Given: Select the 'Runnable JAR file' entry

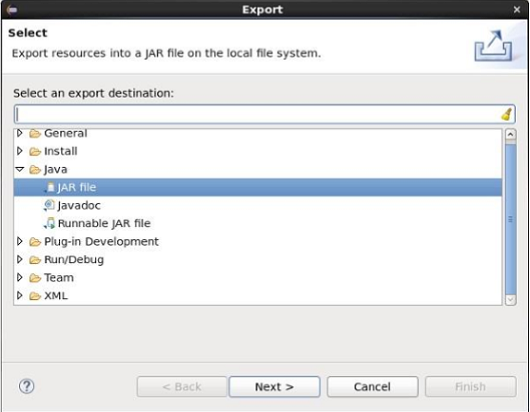Looking at the screenshot, I should [x=104, y=223].
